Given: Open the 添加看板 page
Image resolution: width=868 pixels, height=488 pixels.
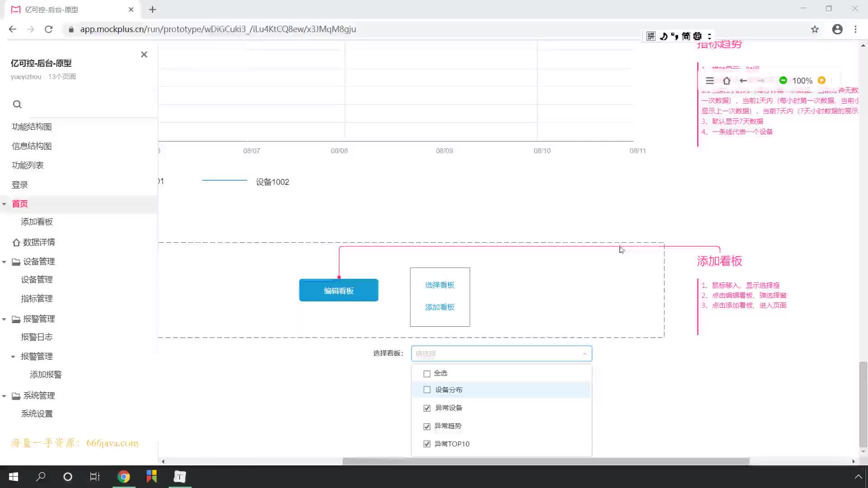Looking at the screenshot, I should point(37,222).
